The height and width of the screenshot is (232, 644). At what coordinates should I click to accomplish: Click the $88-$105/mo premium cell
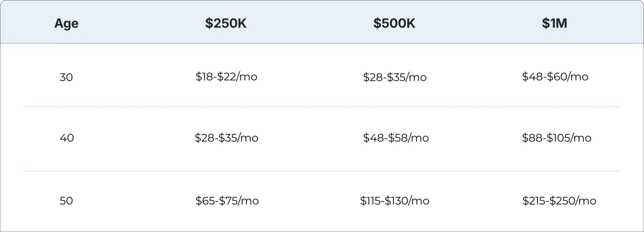pos(557,138)
